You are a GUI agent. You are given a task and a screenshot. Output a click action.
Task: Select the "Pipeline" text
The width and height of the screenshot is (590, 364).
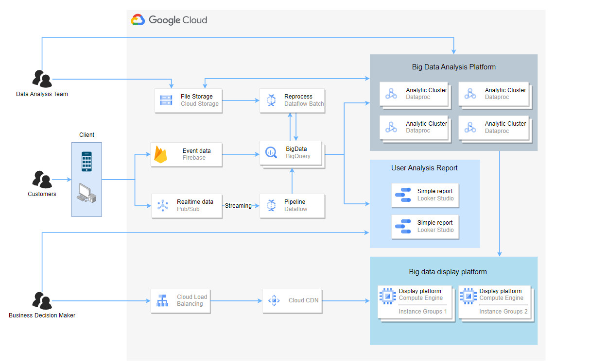coord(295,202)
